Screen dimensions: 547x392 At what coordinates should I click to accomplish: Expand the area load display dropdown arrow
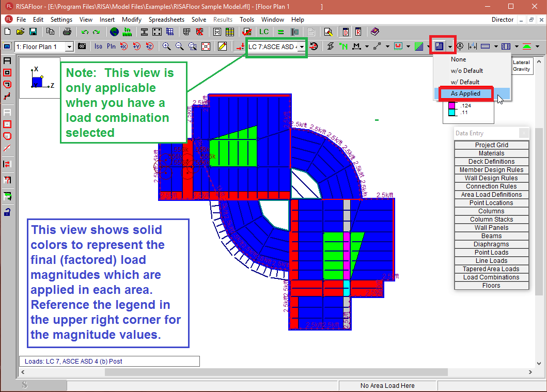coord(450,46)
